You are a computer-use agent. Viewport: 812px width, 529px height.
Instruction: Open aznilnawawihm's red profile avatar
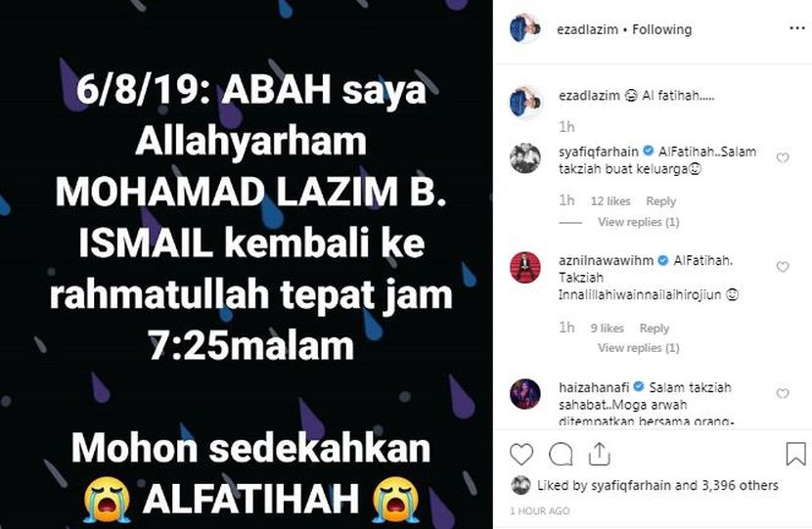tap(524, 268)
